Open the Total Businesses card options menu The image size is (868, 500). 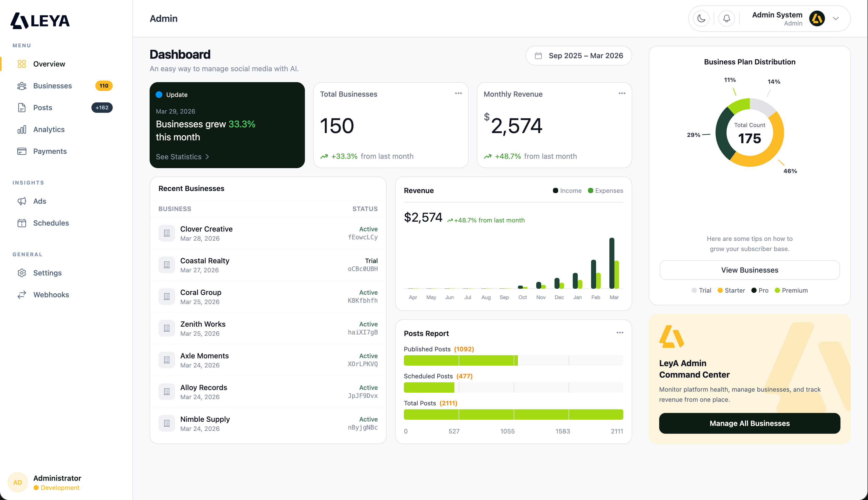pyautogui.click(x=458, y=93)
